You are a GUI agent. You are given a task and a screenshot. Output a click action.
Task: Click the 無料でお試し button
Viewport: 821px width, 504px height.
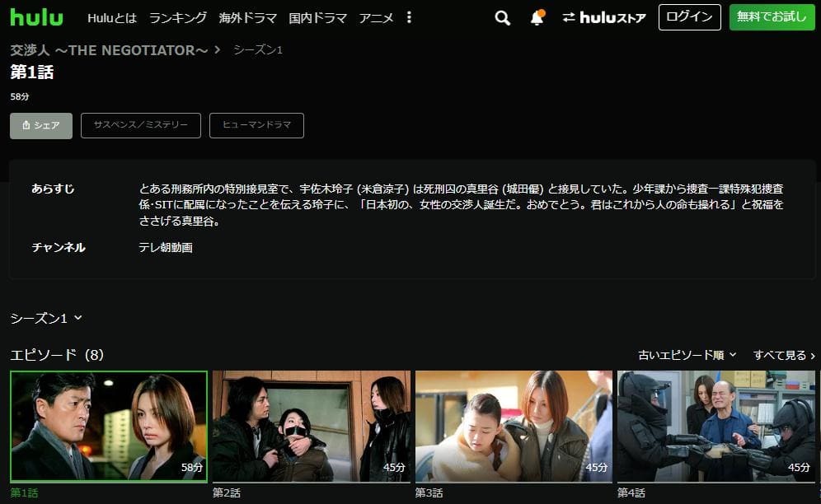pyautogui.click(x=772, y=17)
